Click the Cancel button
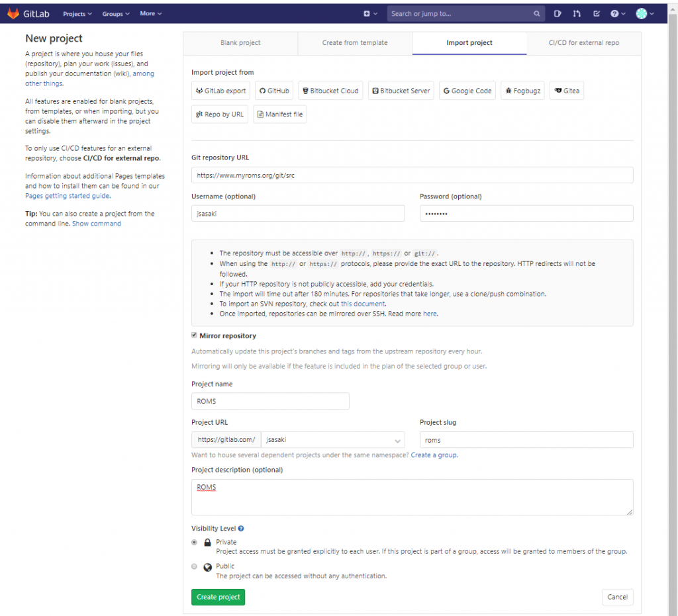Screen dimensions: 678x616 point(618,597)
